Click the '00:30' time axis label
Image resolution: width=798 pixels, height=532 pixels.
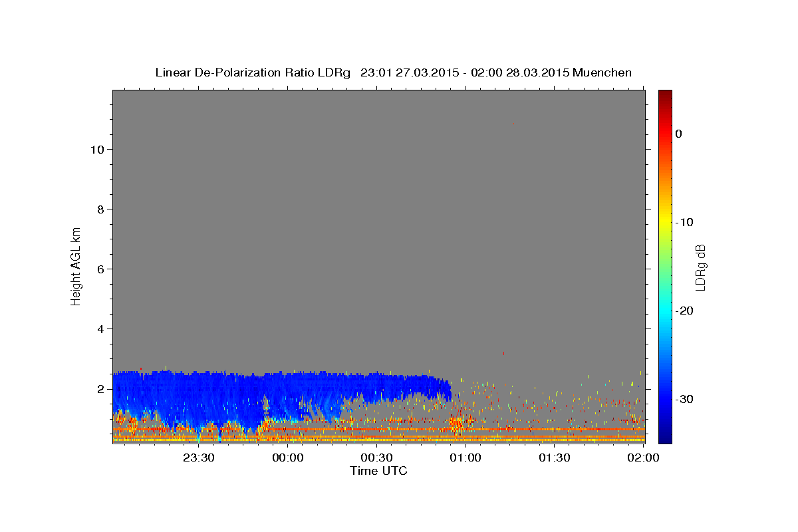(x=376, y=458)
